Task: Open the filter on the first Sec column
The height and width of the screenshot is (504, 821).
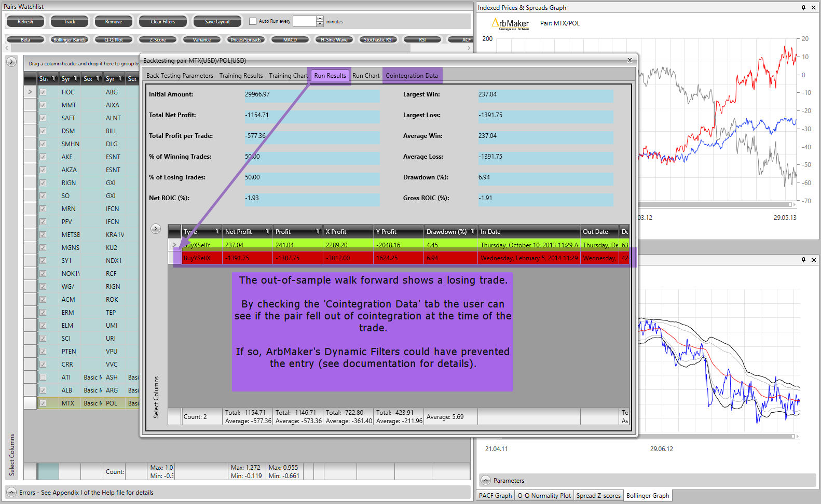Action: [x=98, y=79]
